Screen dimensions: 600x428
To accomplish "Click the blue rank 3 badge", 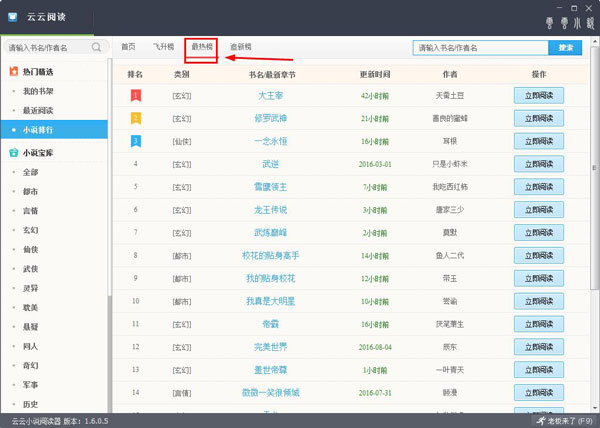I will [136, 141].
